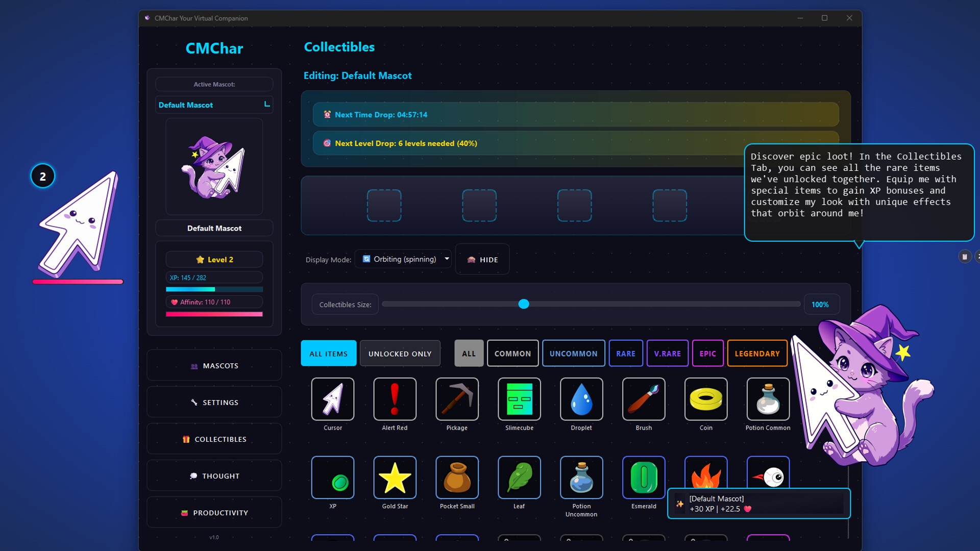Click the LEGENDARY filter button
This screenshot has width=980, height=551.
(x=757, y=353)
